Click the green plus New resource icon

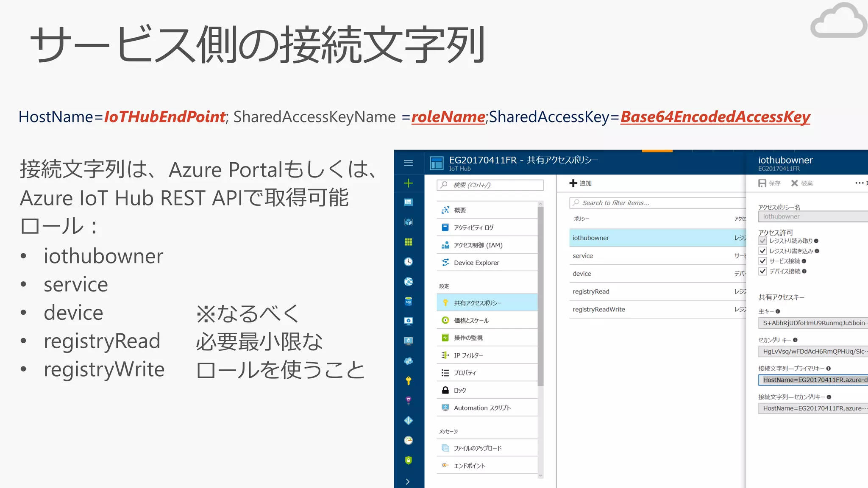(x=408, y=183)
